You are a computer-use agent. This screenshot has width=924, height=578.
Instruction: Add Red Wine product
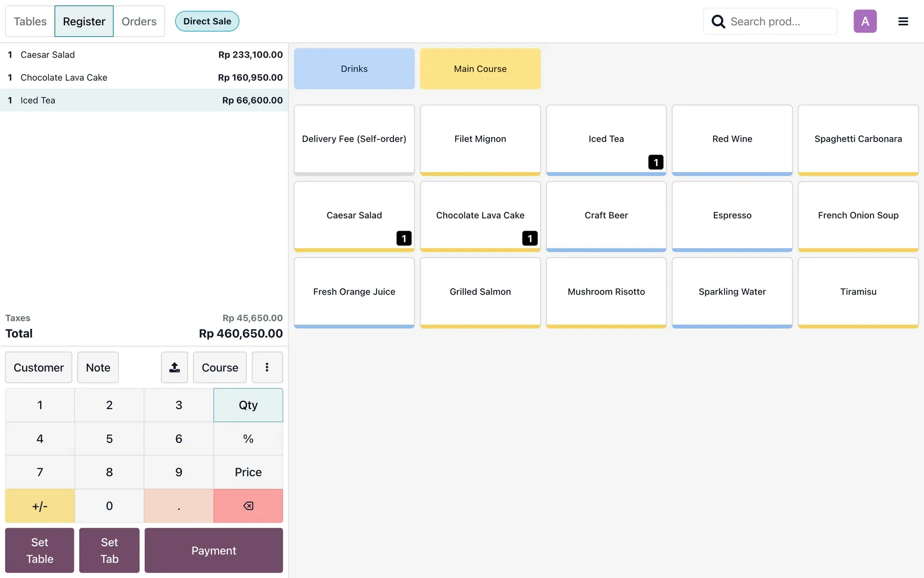point(732,140)
